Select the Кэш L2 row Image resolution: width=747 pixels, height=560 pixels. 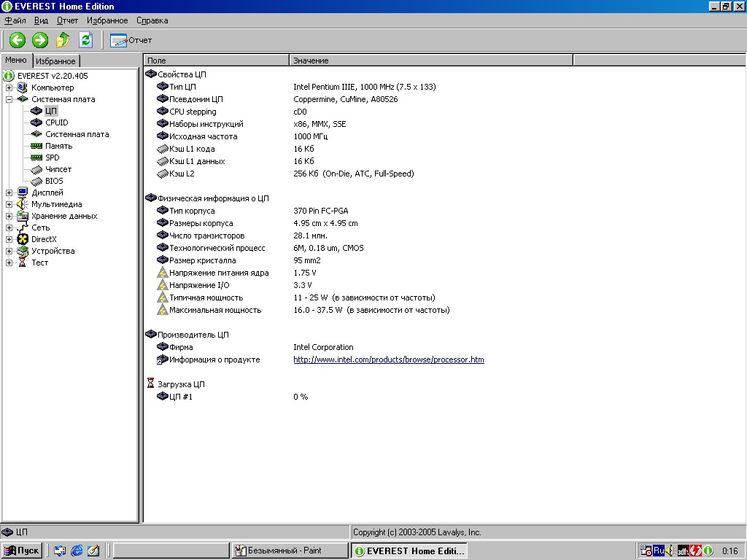pyautogui.click(x=285, y=174)
